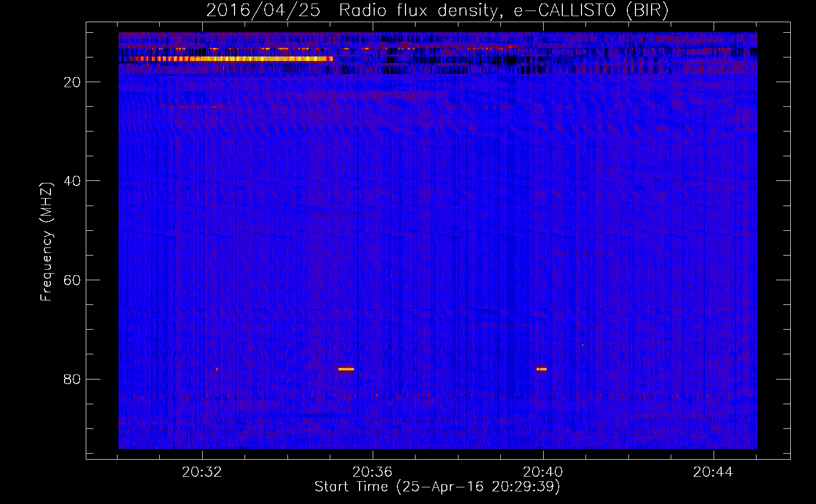This screenshot has height=504, width=816.
Task: Click the orange burst near 20:40 at 78 MHz
Action: click(x=542, y=369)
